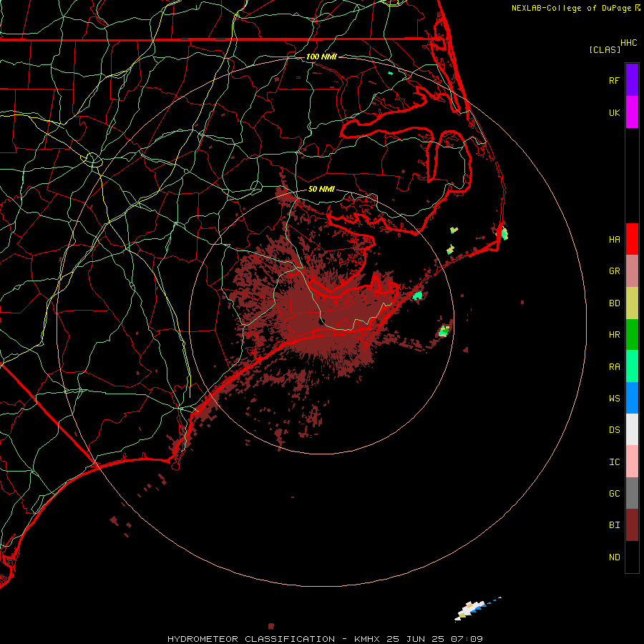Viewport: 644px width, 644px height.
Task: Click the 'KMHX' radar site identifier
Action: click(x=367, y=639)
